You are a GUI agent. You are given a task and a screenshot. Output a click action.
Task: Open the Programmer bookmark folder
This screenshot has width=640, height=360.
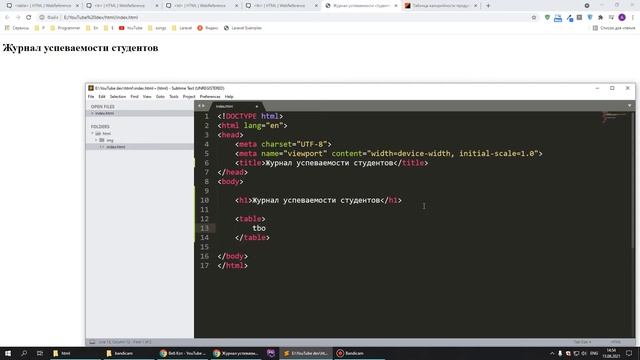click(x=65, y=28)
